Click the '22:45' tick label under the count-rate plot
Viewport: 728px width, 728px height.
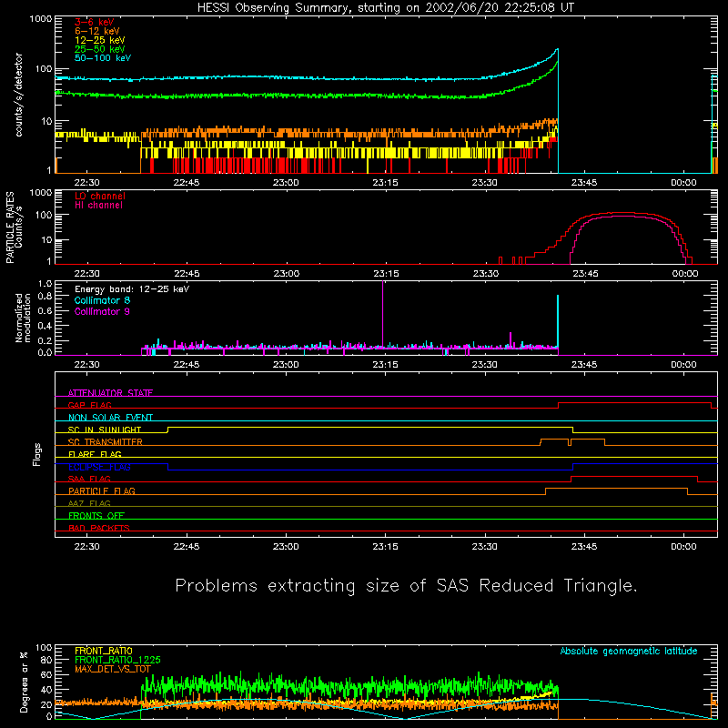click(x=187, y=183)
